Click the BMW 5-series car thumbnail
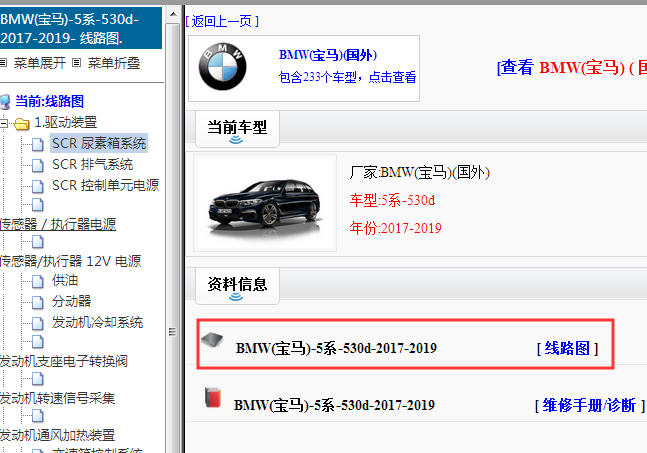Viewport: 647px width, 453px height. [265, 203]
